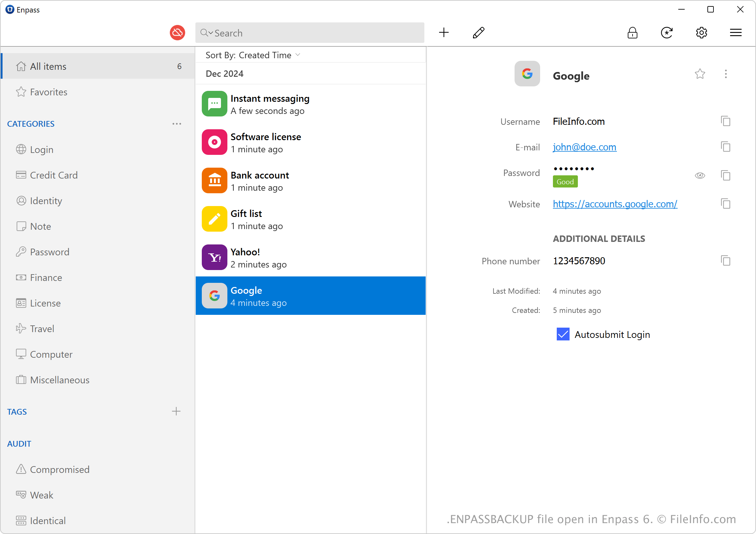Select Yahoo! item

click(x=311, y=257)
